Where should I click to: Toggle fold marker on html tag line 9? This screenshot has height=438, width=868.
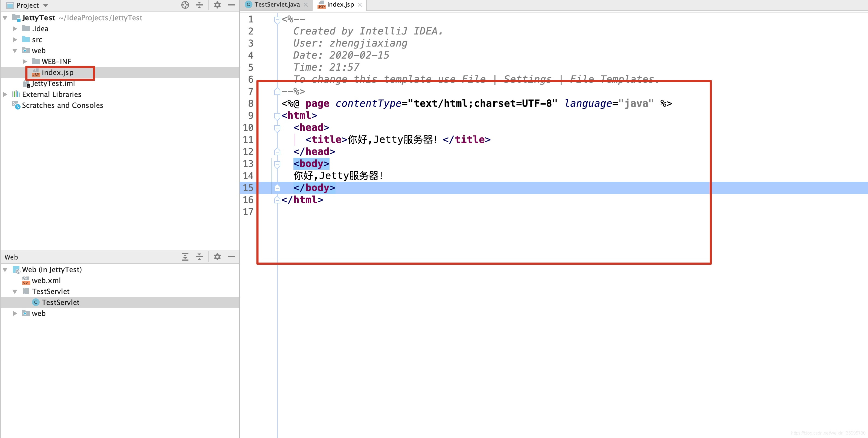pos(277,116)
